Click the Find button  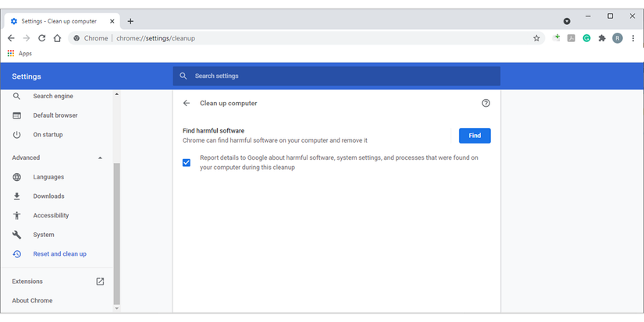(475, 136)
